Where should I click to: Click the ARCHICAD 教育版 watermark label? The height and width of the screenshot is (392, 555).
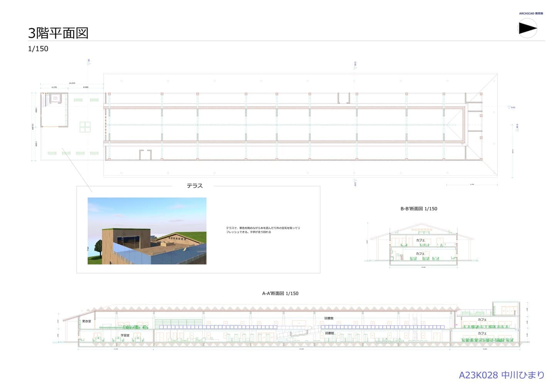[x=531, y=13]
